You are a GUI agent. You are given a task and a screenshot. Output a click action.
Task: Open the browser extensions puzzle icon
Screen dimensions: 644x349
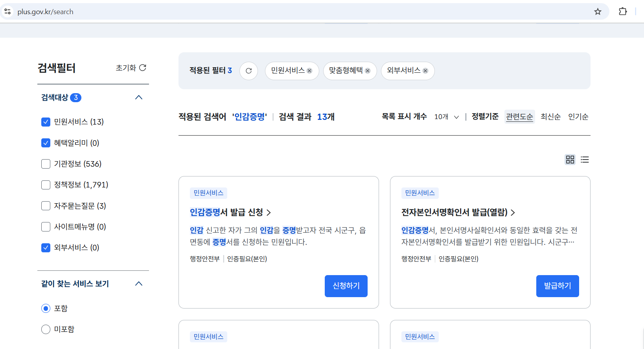click(623, 11)
